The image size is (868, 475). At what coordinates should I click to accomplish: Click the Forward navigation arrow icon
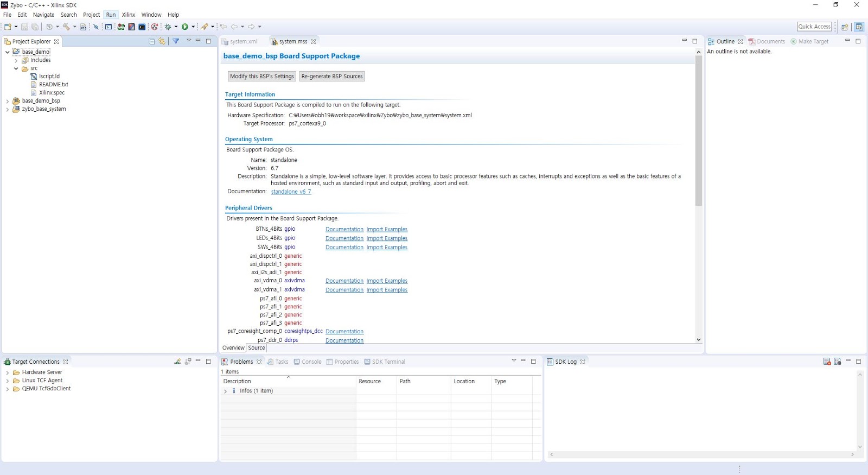coord(251,27)
